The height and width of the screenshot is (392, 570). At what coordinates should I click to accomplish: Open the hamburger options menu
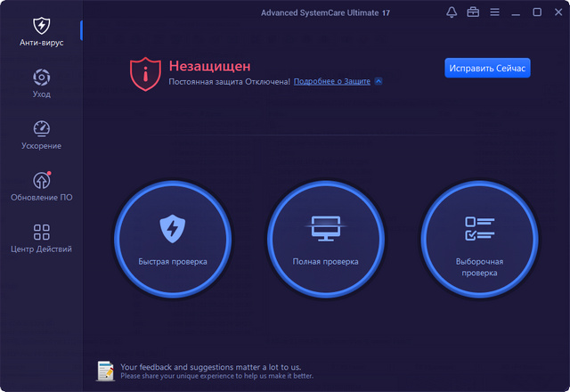coord(494,12)
